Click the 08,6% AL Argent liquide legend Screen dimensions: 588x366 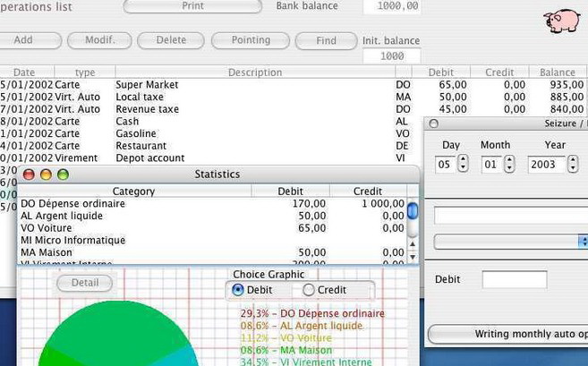pyautogui.click(x=302, y=326)
